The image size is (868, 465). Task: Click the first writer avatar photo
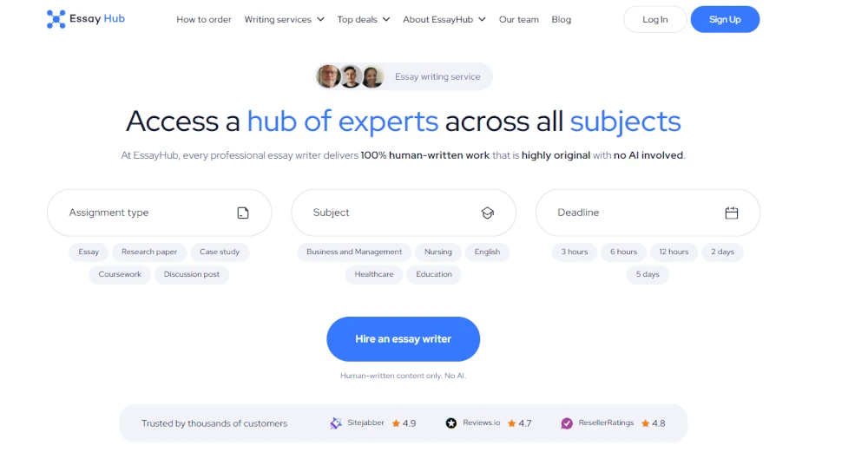tap(328, 76)
